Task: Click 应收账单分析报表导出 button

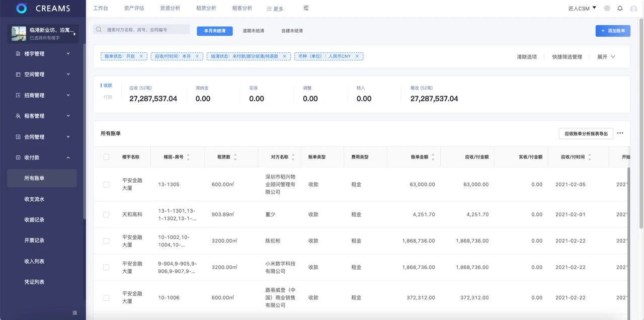Action: tap(586, 133)
